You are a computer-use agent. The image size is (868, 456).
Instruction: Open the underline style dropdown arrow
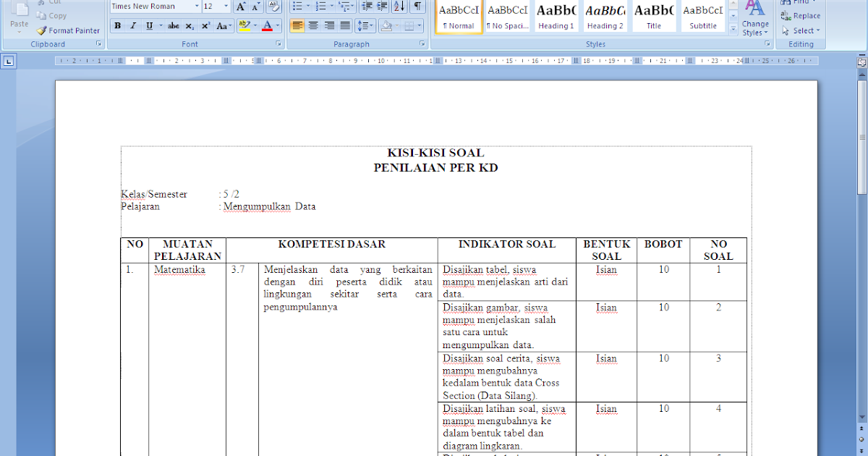click(x=160, y=26)
